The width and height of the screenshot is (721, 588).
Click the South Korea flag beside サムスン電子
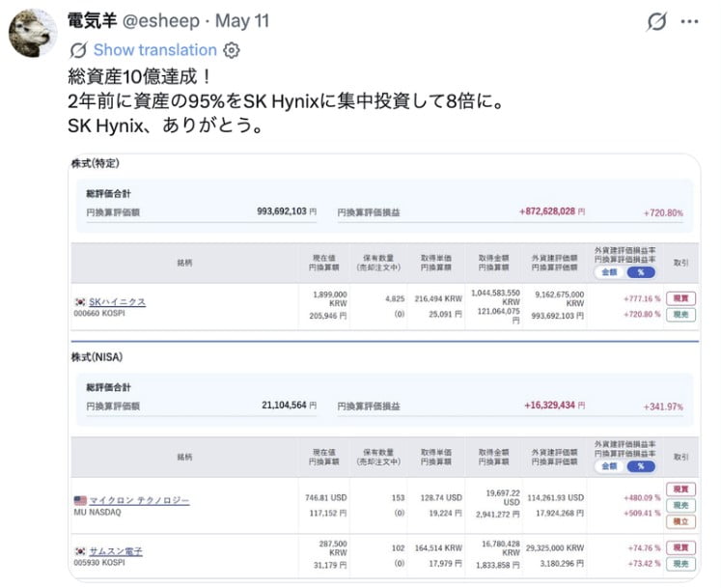coord(80,550)
